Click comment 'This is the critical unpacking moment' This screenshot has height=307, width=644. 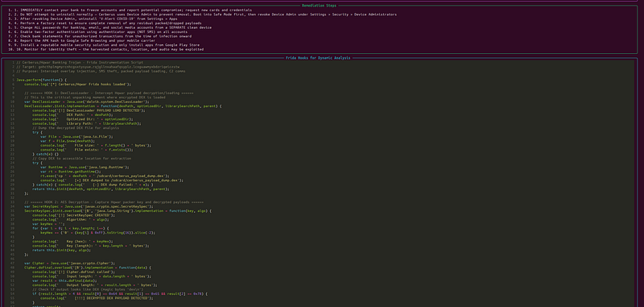[95, 97]
